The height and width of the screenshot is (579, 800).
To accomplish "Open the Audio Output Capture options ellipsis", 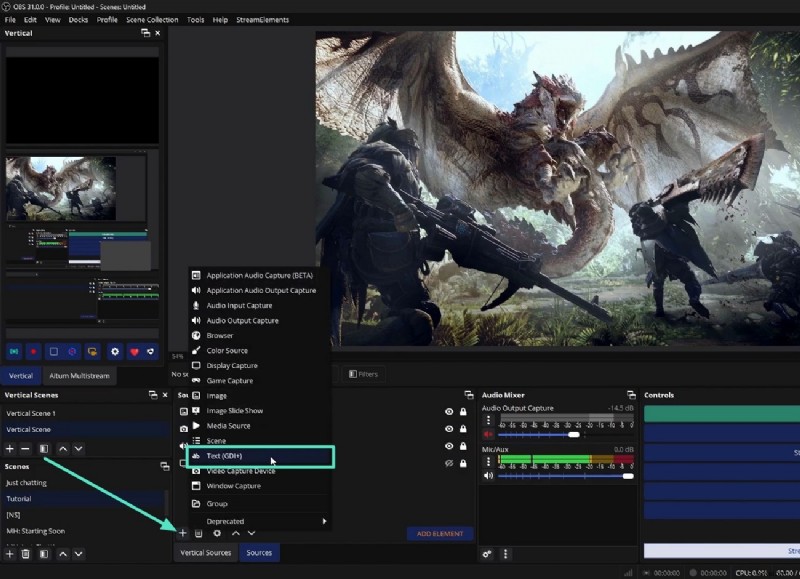I will [x=488, y=420].
